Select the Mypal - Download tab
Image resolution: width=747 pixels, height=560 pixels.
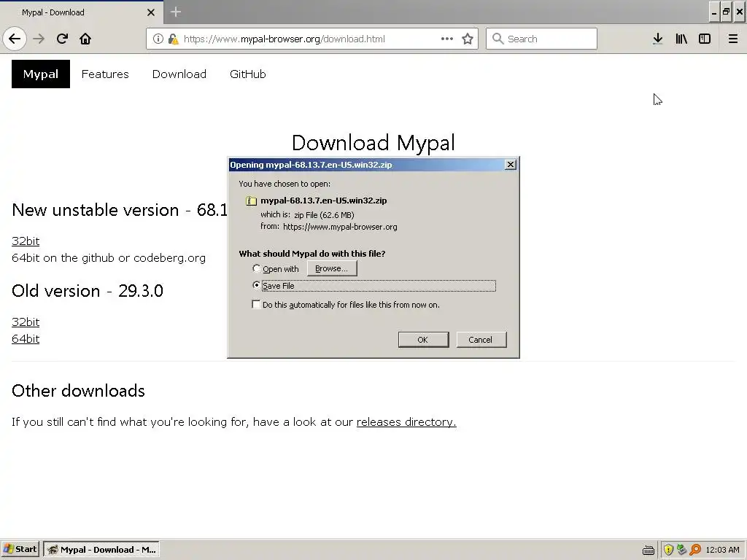[82, 12]
